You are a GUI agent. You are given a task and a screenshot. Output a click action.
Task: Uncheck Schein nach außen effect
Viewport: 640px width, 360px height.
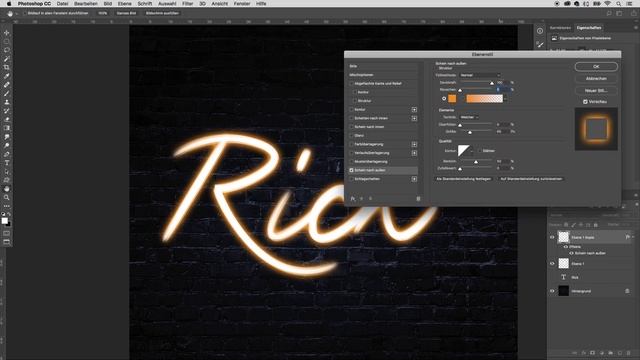pyautogui.click(x=351, y=170)
